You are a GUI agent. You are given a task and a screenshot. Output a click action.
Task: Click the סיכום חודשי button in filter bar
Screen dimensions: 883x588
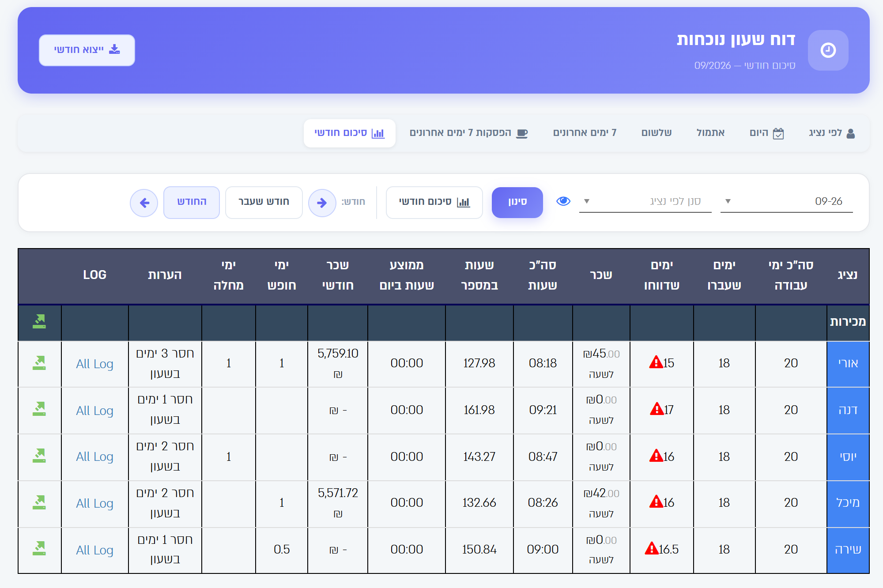coord(434,202)
